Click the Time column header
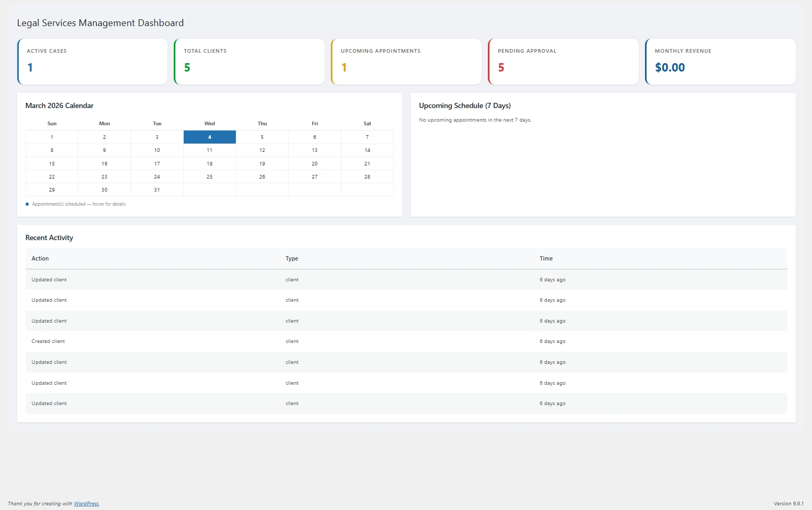The width and height of the screenshot is (812, 510). pyautogui.click(x=546, y=259)
